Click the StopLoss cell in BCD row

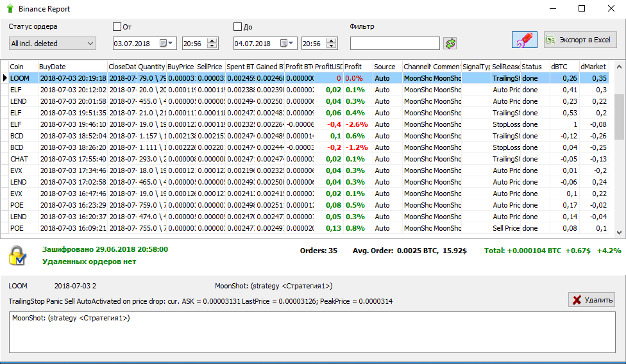coord(506,147)
